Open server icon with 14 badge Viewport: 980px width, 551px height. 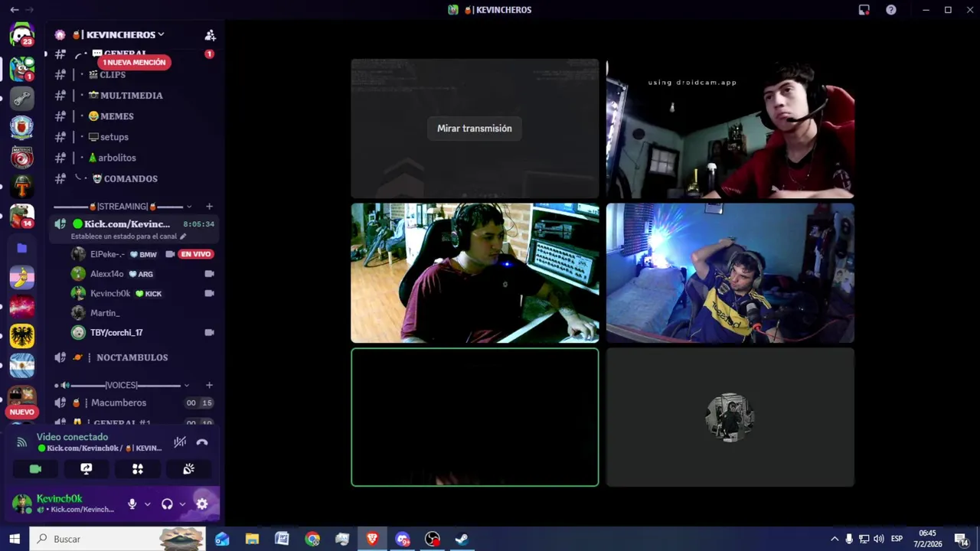point(21,217)
